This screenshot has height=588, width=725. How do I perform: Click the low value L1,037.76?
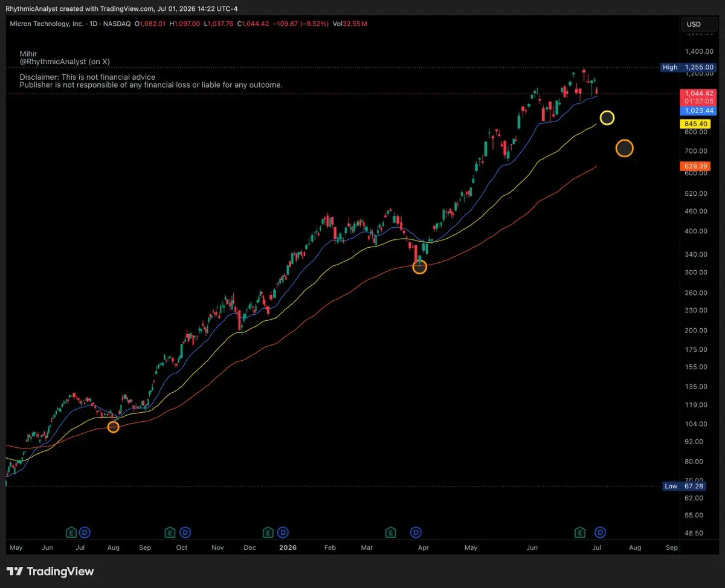[219, 24]
